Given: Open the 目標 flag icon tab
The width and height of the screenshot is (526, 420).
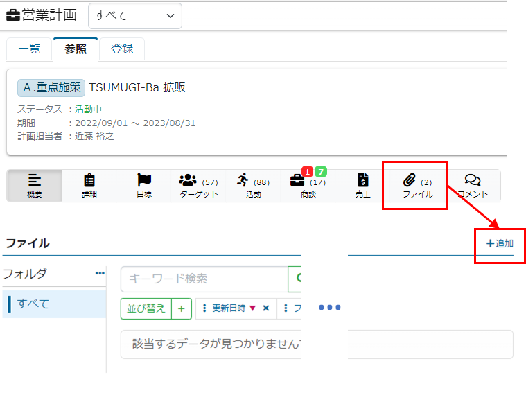Looking at the screenshot, I should (x=144, y=186).
